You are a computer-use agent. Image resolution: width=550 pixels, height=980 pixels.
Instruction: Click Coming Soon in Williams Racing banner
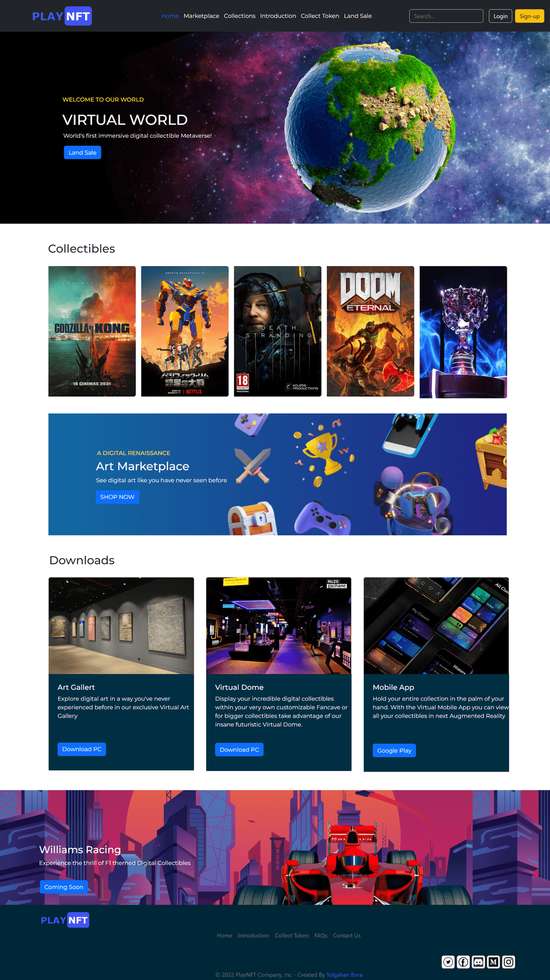tap(64, 887)
